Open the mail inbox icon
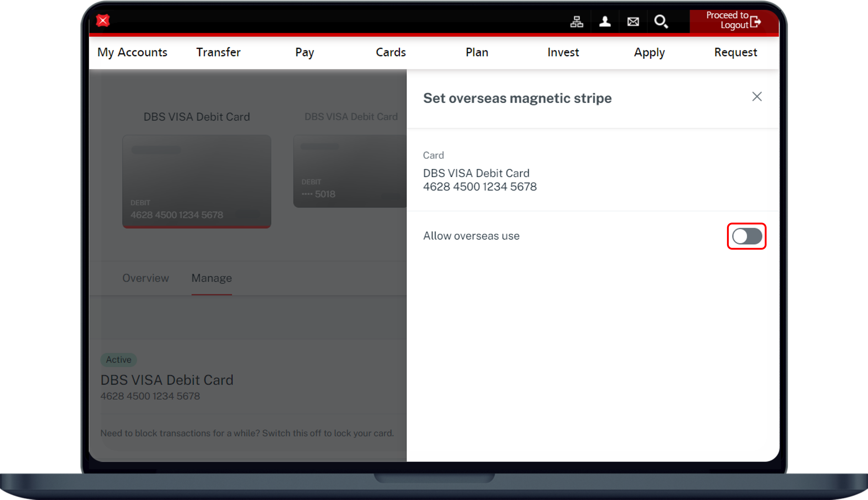The width and height of the screenshot is (868, 500). coord(633,22)
